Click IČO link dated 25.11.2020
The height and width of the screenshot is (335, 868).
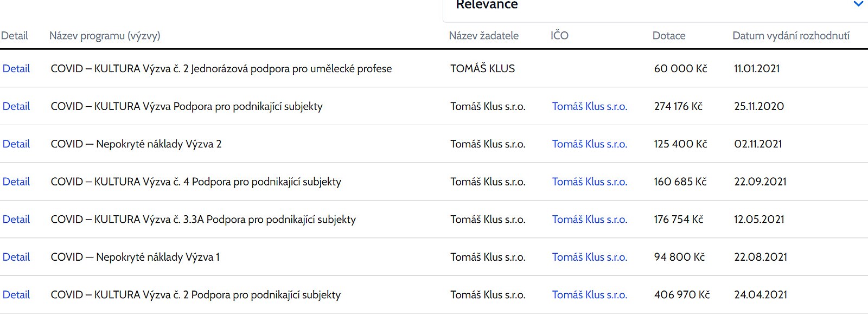[x=589, y=106]
